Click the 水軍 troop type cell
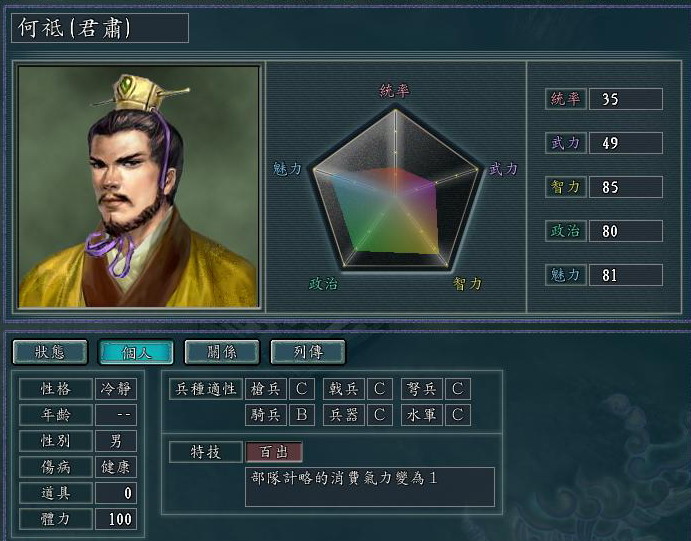The width and height of the screenshot is (691, 541). tap(422, 415)
